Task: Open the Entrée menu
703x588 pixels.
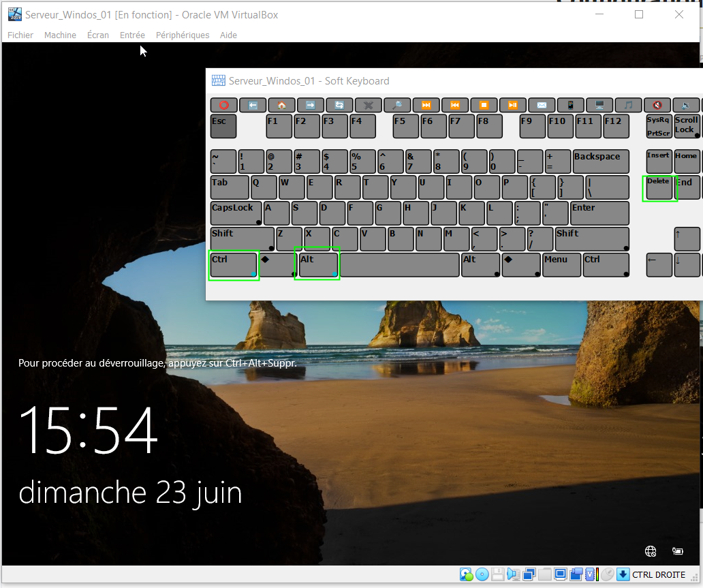Action: (x=132, y=35)
